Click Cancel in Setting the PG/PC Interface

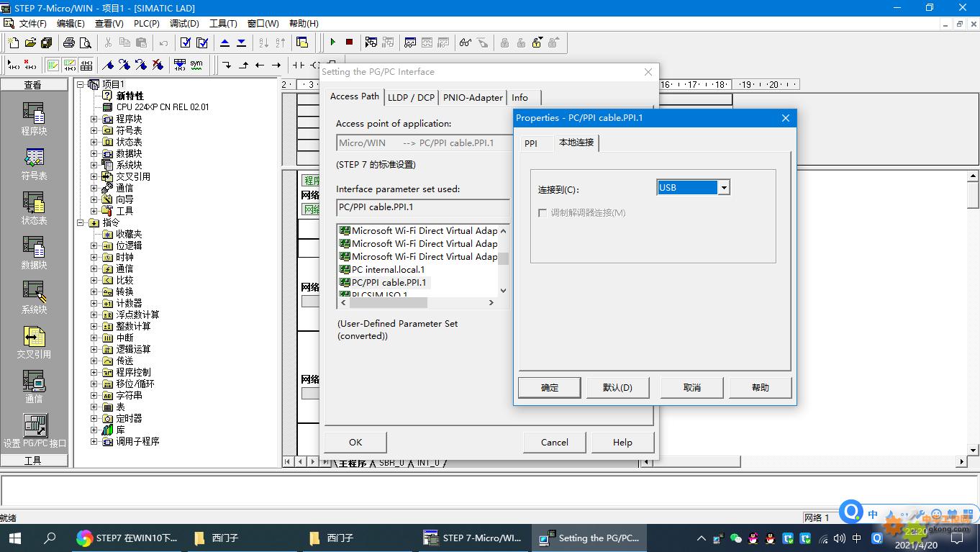[554, 442]
